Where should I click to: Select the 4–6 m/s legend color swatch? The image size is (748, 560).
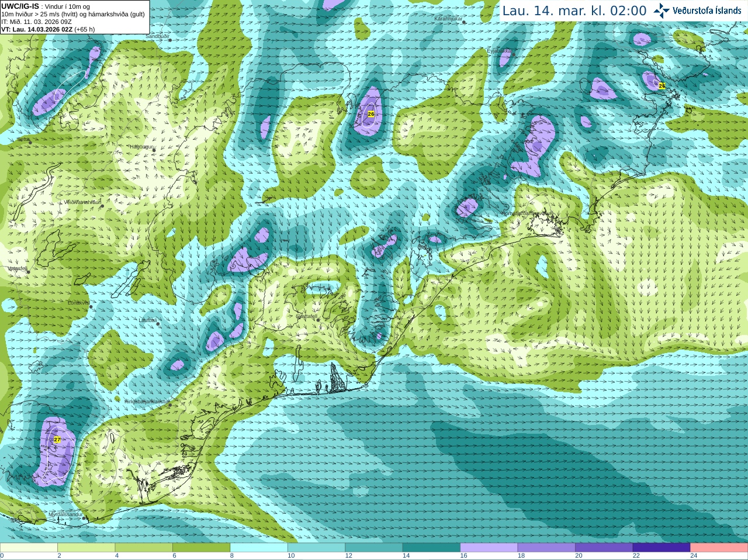point(144,548)
